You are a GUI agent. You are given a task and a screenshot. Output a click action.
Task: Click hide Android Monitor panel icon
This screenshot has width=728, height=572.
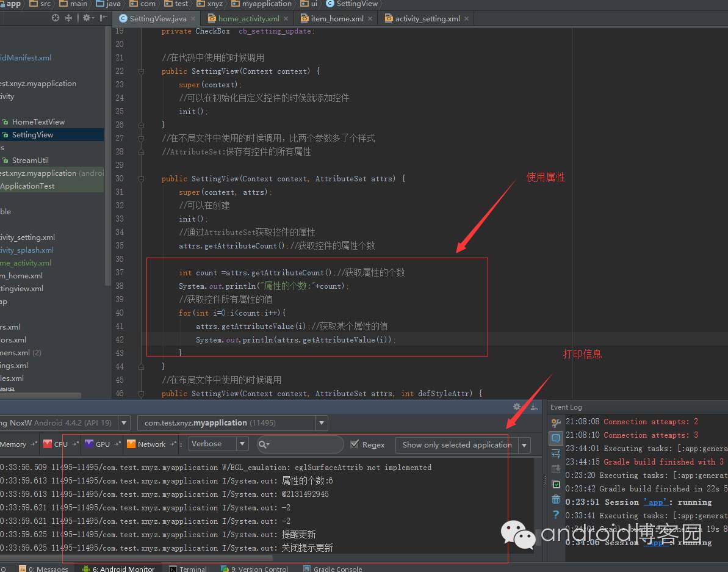point(534,407)
